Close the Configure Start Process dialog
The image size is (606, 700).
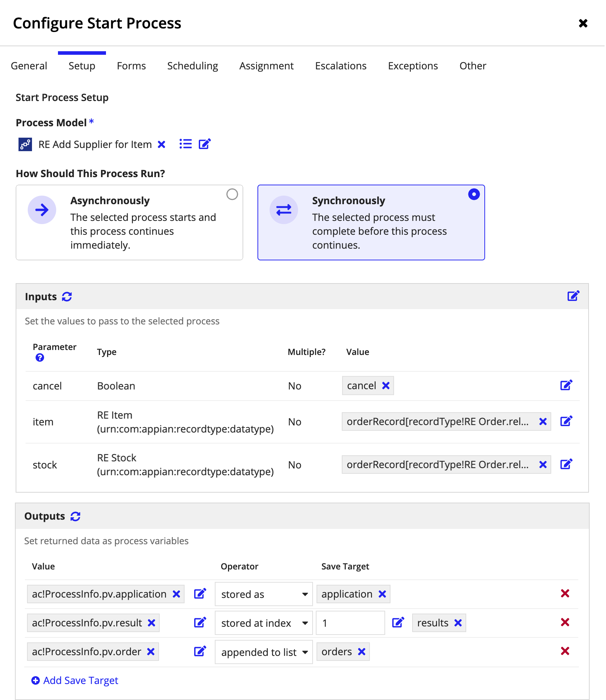(x=583, y=23)
